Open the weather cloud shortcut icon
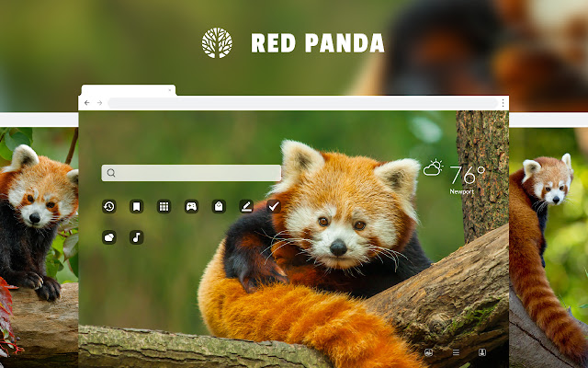Image resolution: width=588 pixels, height=368 pixels. click(x=109, y=237)
